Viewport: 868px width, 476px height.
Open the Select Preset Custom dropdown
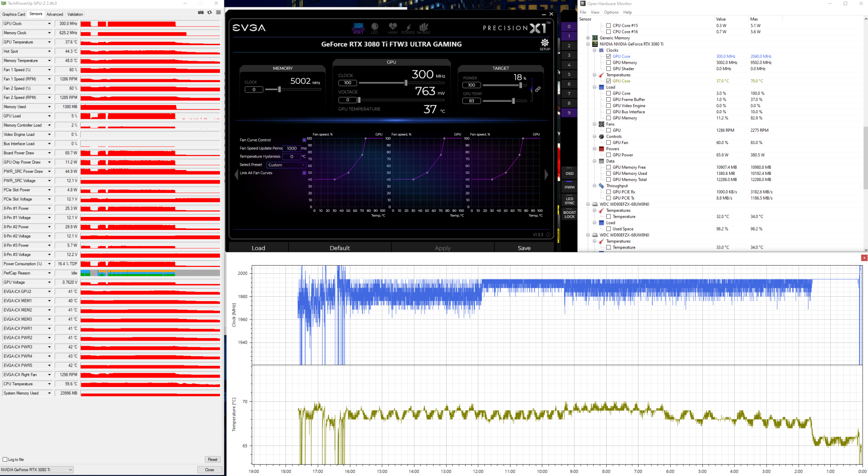[286, 165]
